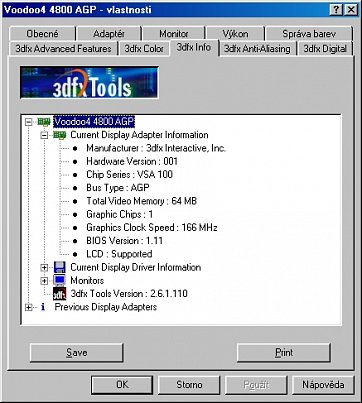Click the Save button
This screenshot has width=362, height=403.
point(77,353)
